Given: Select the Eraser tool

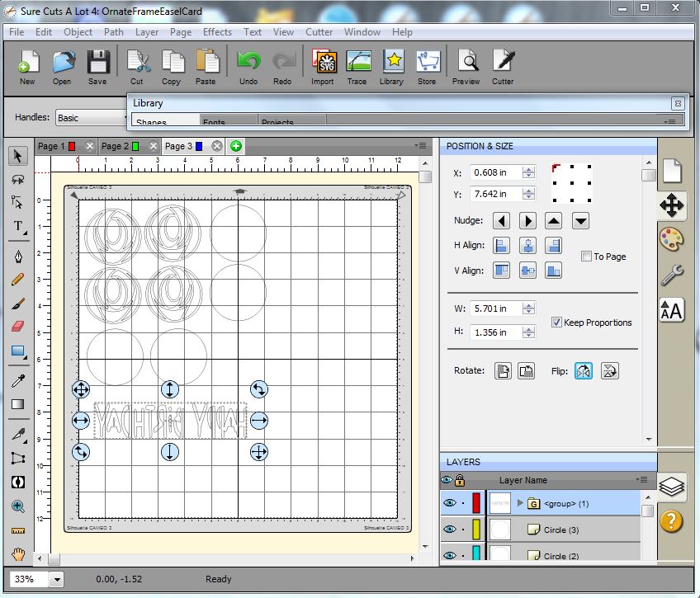Looking at the screenshot, I should [x=18, y=327].
